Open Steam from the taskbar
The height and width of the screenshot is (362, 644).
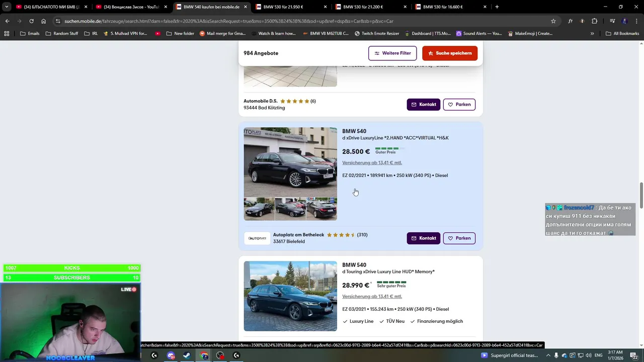coord(187,355)
